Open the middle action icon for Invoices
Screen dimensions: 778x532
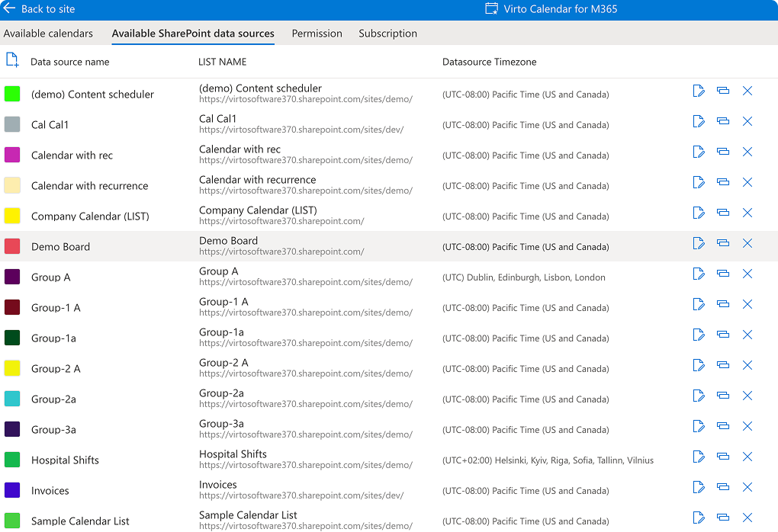(723, 487)
